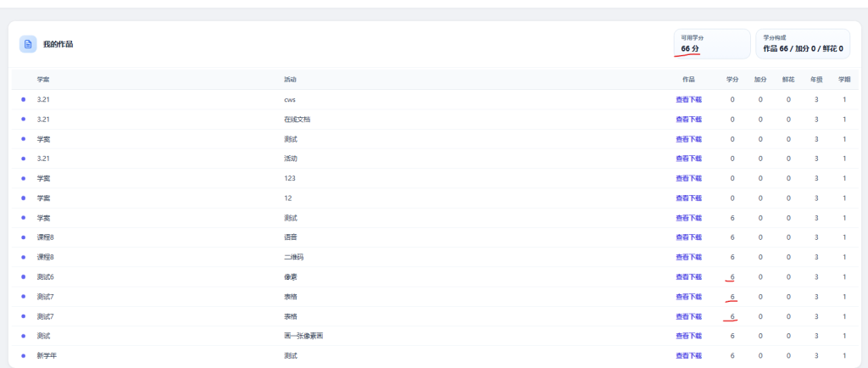Open 查看下载 for the 在线文档 activity
Image resolution: width=868 pixels, height=368 pixels.
[x=688, y=120]
